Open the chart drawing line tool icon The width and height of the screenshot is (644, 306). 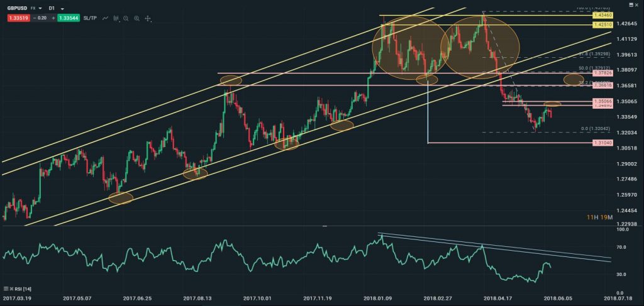(106, 18)
